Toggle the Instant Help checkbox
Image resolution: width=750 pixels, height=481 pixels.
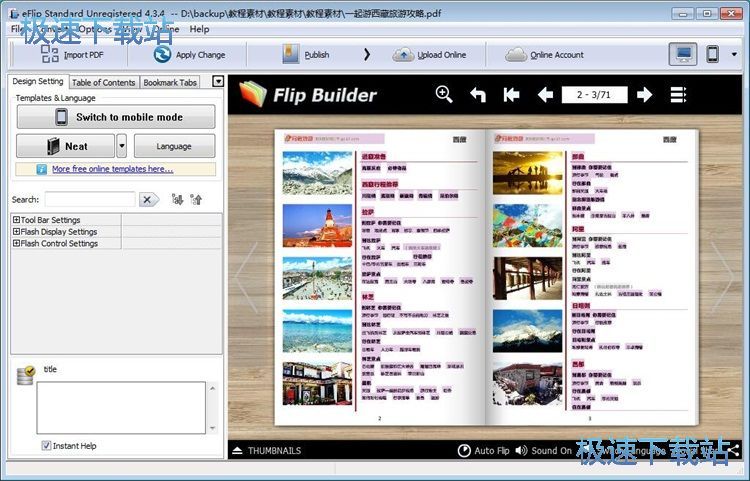click(47, 446)
